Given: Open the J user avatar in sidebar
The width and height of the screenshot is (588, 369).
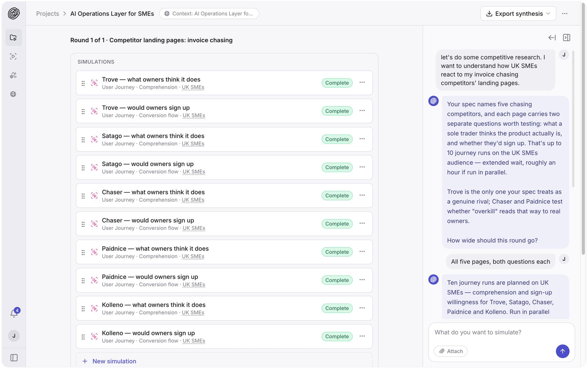Looking at the screenshot, I should coord(14,336).
